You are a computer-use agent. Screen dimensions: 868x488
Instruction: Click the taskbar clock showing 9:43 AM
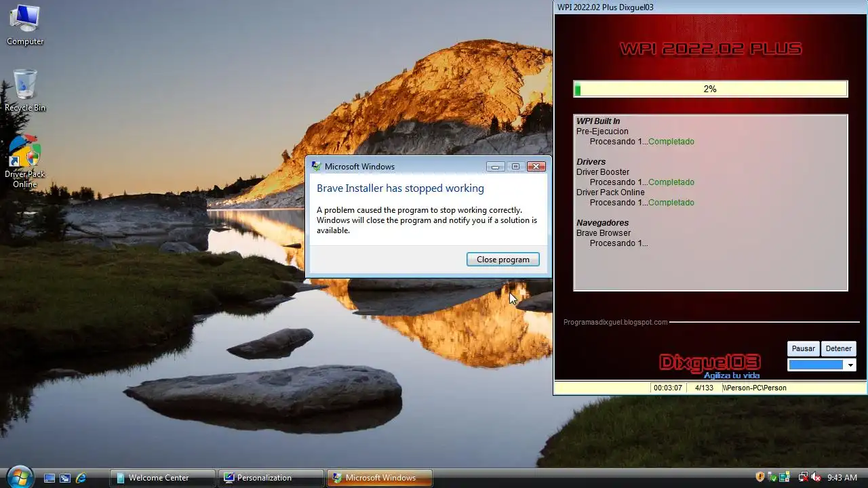pos(842,478)
